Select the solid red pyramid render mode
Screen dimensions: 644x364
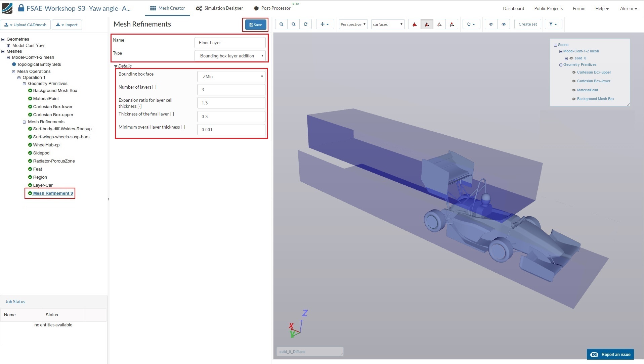point(415,24)
